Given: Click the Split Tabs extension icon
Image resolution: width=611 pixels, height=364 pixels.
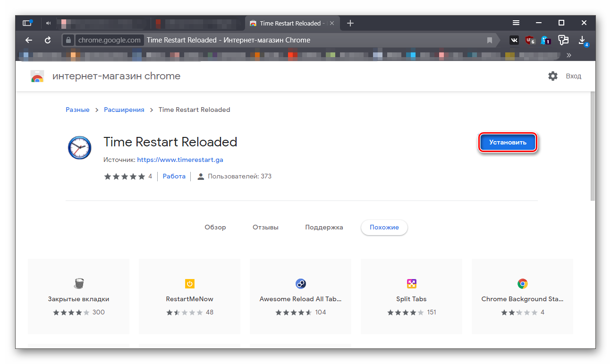Looking at the screenshot, I should 412,284.
